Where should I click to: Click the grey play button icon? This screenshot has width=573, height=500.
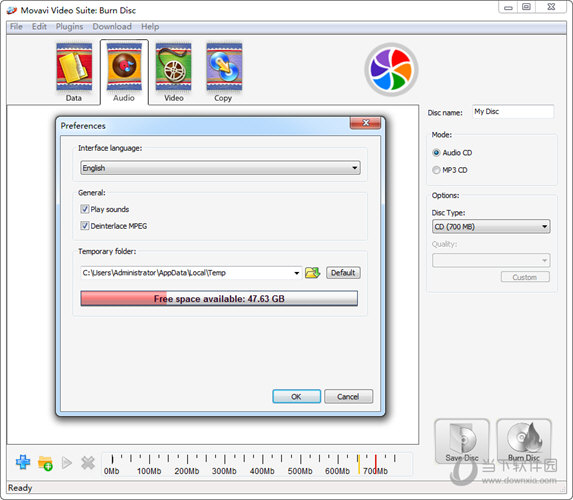tap(67, 463)
